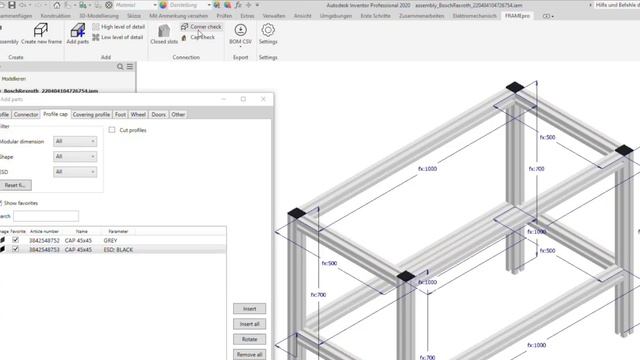This screenshot has width=640, height=360.
Task: Open the Prüfen ribbon tab
Action: [x=224, y=16]
